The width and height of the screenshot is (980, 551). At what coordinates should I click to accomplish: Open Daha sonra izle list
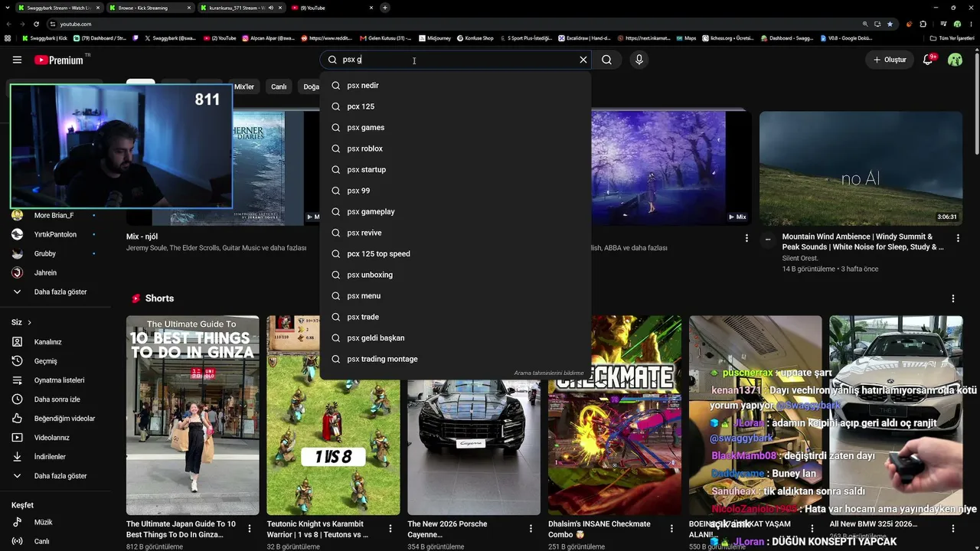point(55,399)
